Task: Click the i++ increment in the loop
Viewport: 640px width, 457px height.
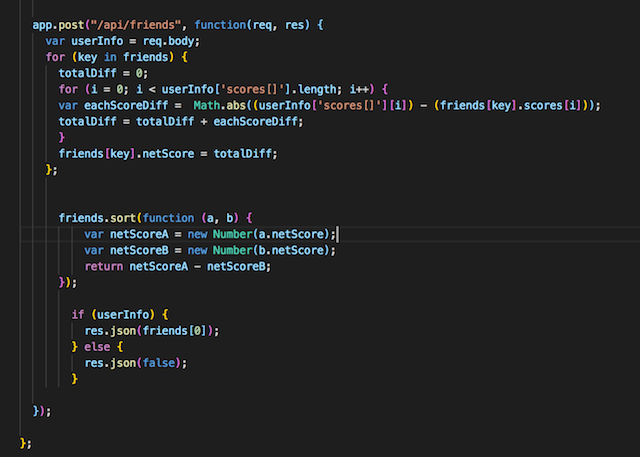Action: tap(359, 89)
